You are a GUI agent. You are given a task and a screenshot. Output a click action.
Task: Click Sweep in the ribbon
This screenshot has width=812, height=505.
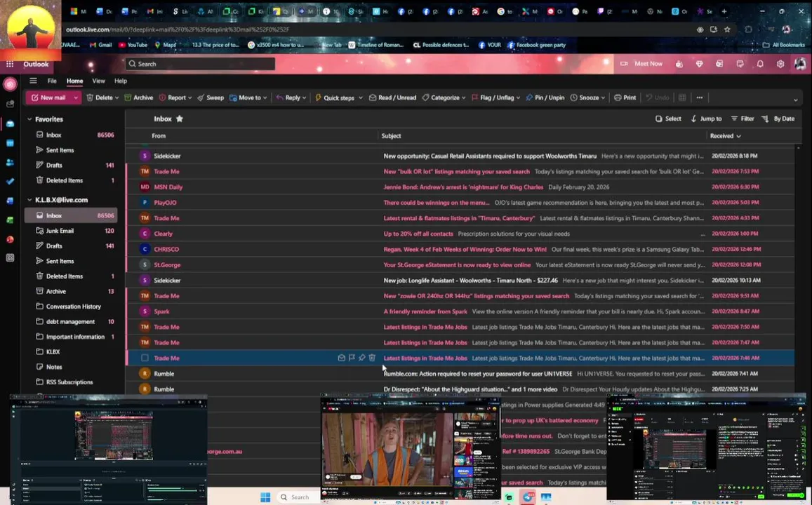210,97
